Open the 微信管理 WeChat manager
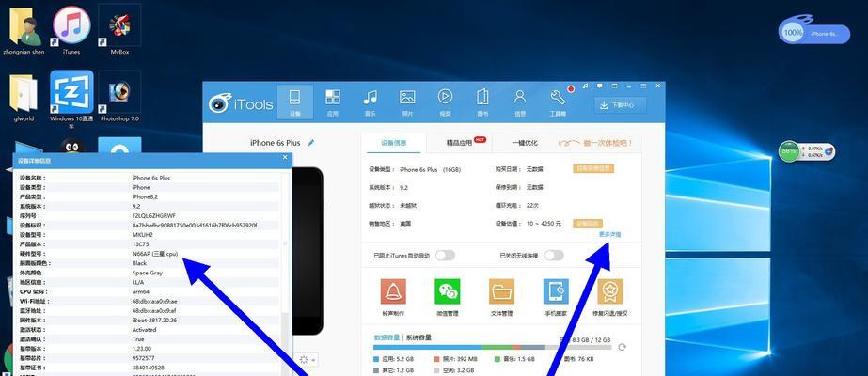The image size is (868, 376). (448, 297)
